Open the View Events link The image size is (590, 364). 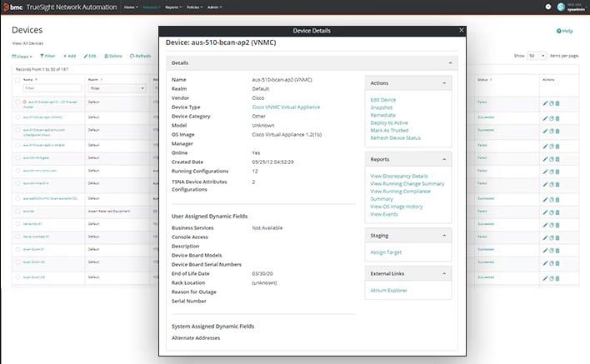[x=384, y=214]
